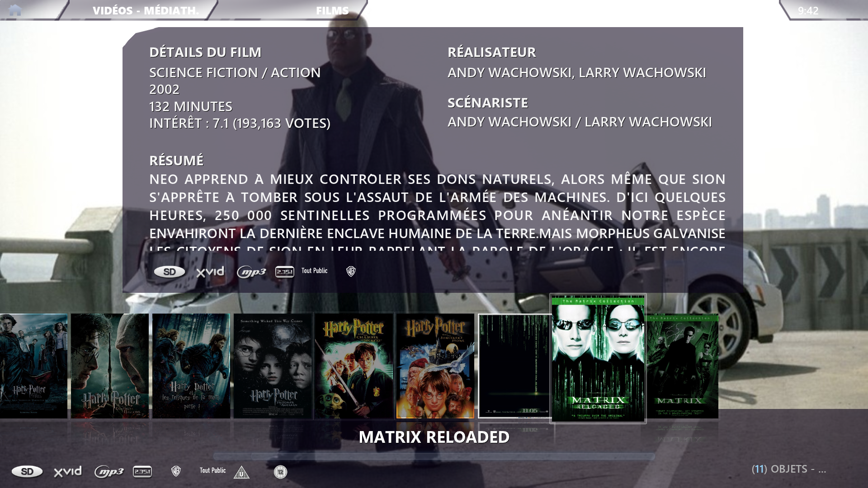Click the mp3 audio logo in details panel
The height and width of the screenshot is (488, 868).
coord(251,272)
